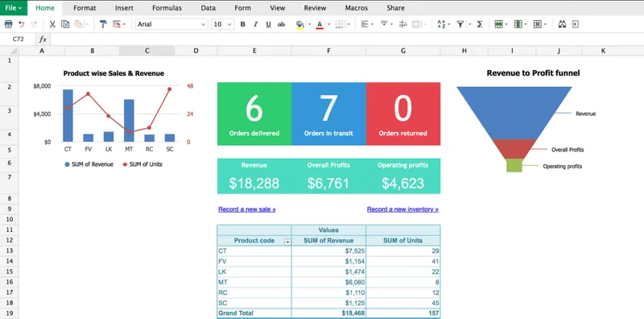Apply the red text color

(x=320, y=25)
